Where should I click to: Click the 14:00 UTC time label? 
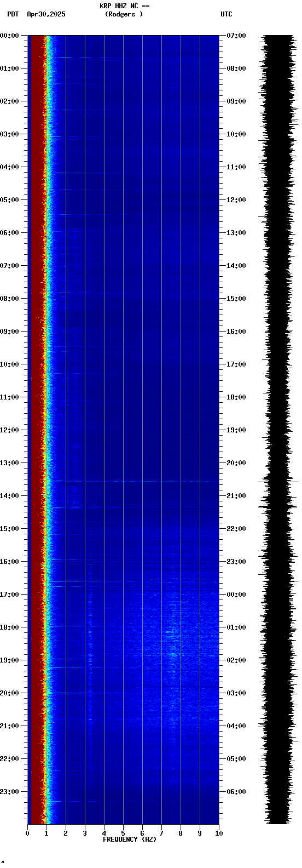[236, 266]
